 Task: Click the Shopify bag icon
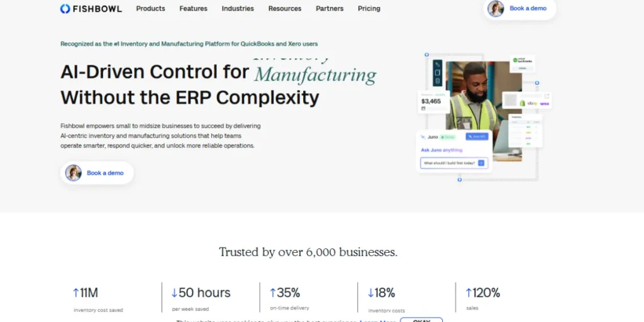[522, 103]
